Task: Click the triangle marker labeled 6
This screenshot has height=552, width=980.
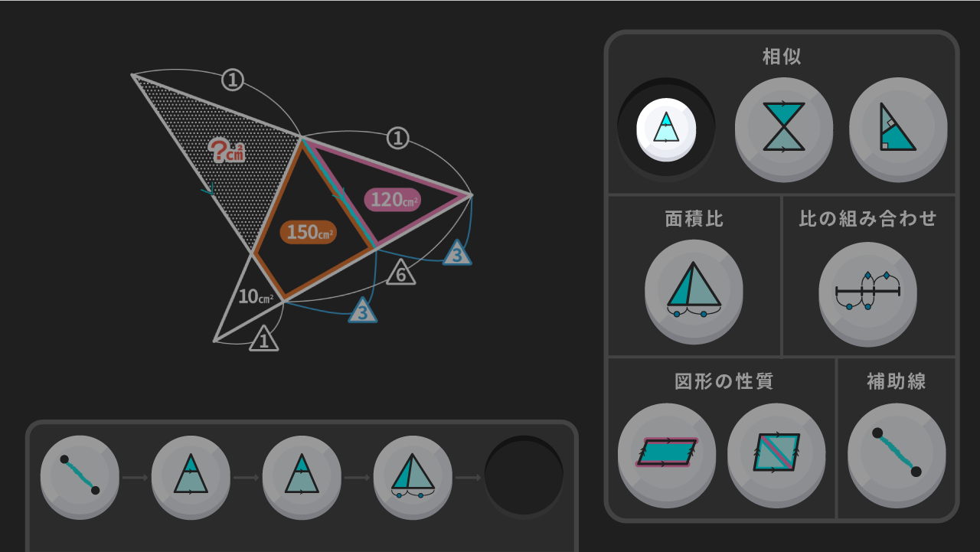Action: click(x=401, y=273)
